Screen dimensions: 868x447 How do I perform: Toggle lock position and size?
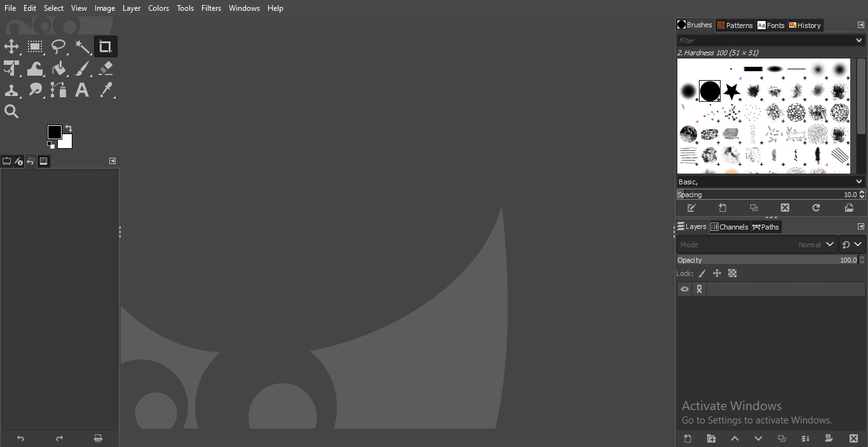coord(717,273)
